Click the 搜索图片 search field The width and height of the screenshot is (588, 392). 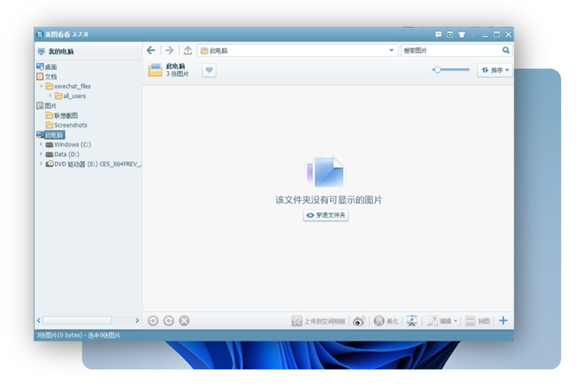(x=451, y=50)
